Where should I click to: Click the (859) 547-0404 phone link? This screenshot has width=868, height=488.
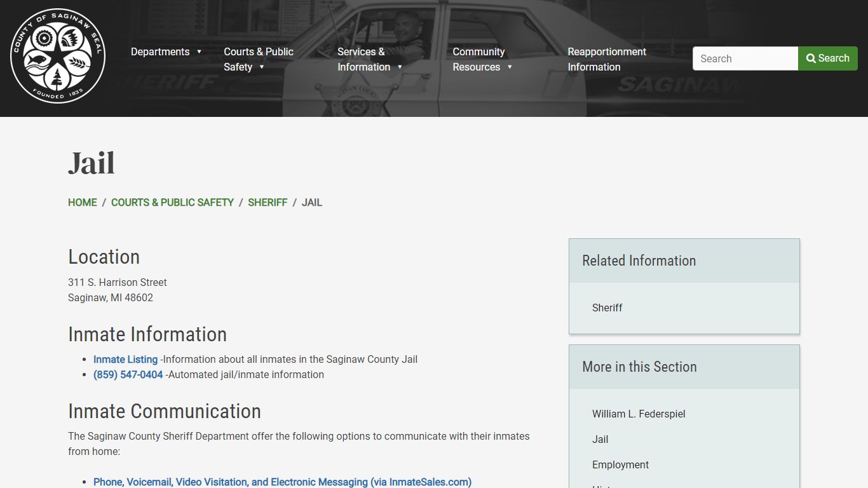128,374
